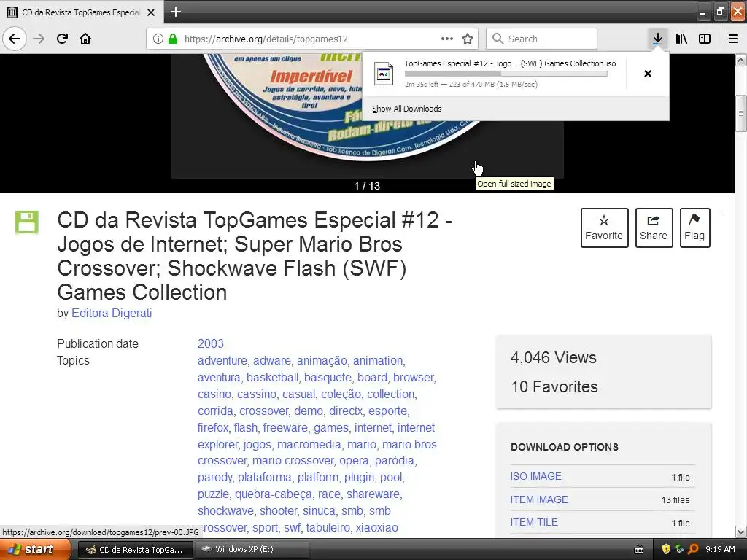
Task: Go back to the previous page
Action: (15, 39)
